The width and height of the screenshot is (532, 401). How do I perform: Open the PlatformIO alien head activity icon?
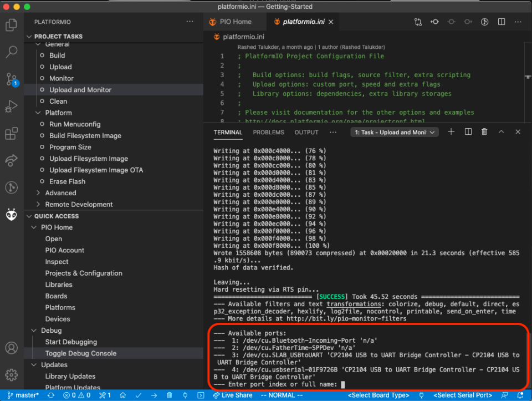(11, 215)
